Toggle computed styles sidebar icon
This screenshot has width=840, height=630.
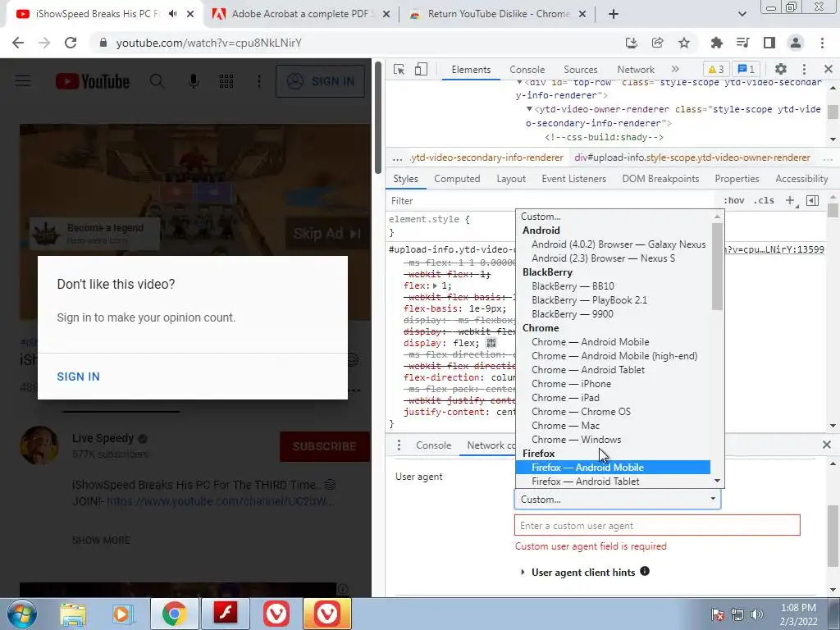point(812,200)
